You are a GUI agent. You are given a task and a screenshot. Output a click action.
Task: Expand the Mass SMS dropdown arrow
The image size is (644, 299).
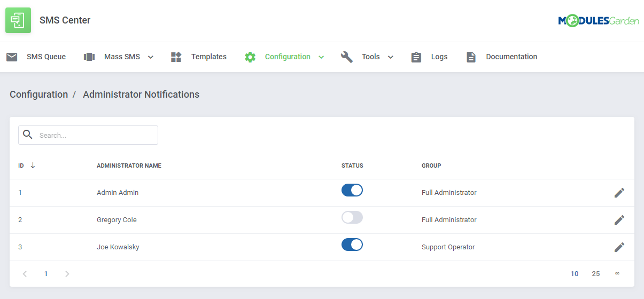(151, 57)
